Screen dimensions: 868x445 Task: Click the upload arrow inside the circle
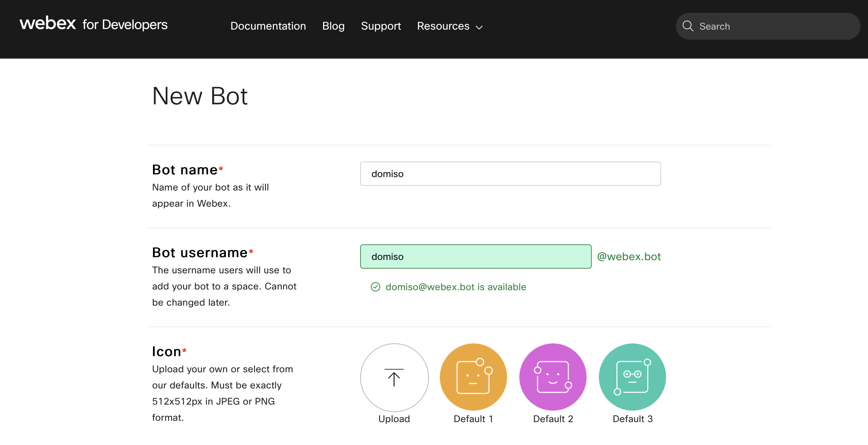(394, 378)
